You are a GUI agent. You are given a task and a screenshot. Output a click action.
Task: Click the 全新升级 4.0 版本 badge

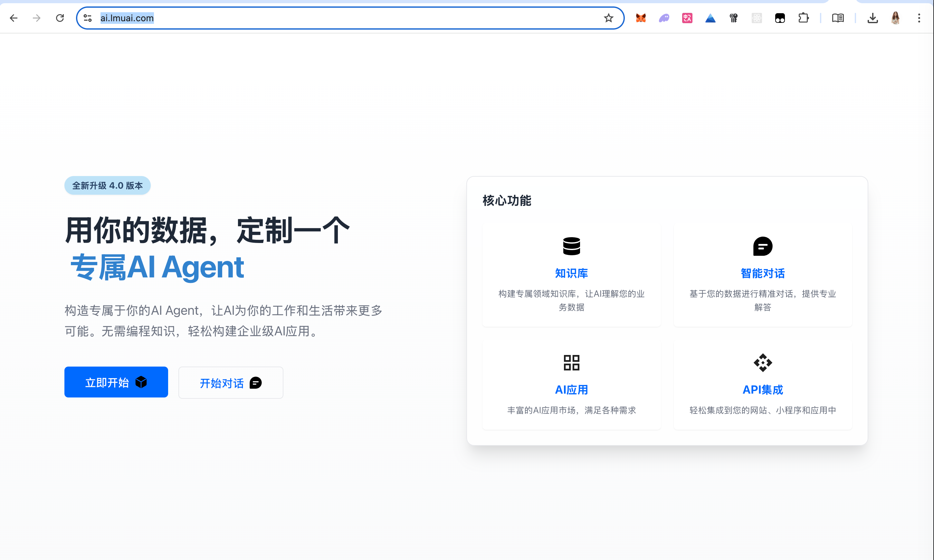pyautogui.click(x=107, y=185)
